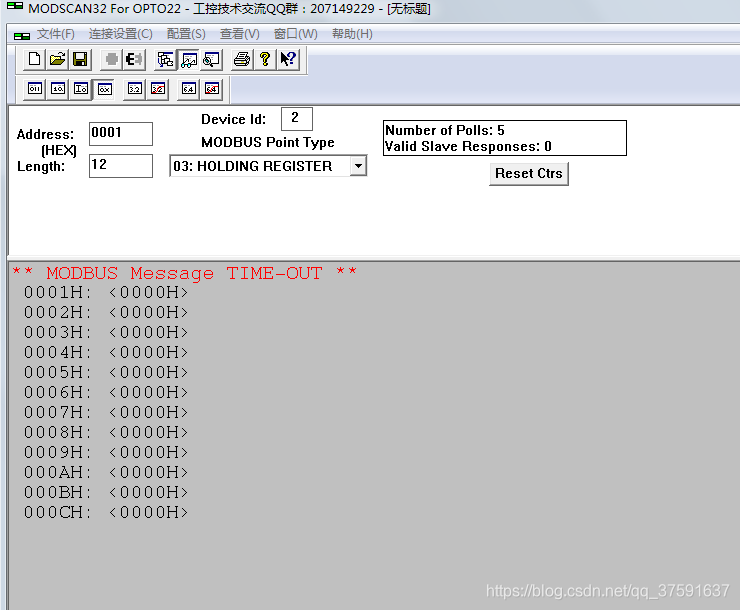This screenshot has width=740, height=610.
Task: Click the 03: HOLDING REGISTER combo box
Action: 268,166
